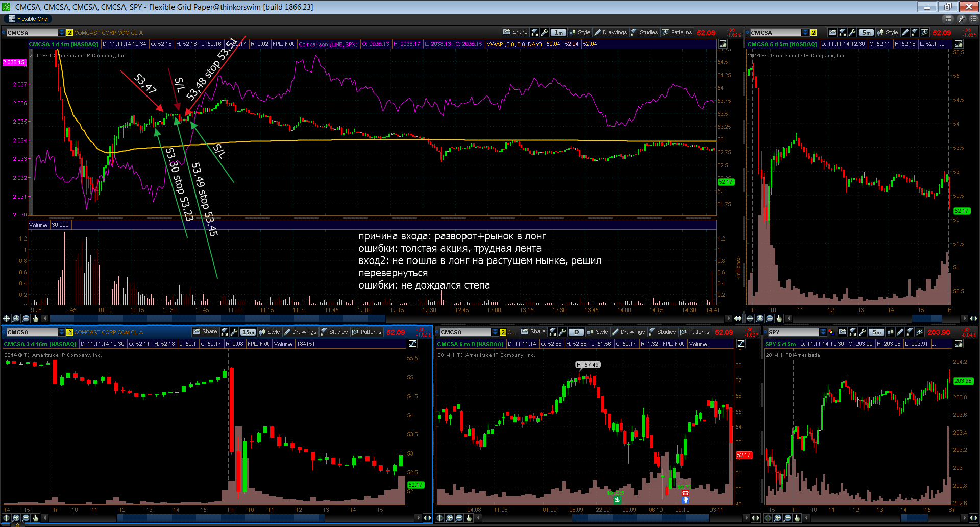Image resolution: width=980 pixels, height=527 pixels.
Task: Select hand drawing tool below 1m chart
Action: [36, 318]
